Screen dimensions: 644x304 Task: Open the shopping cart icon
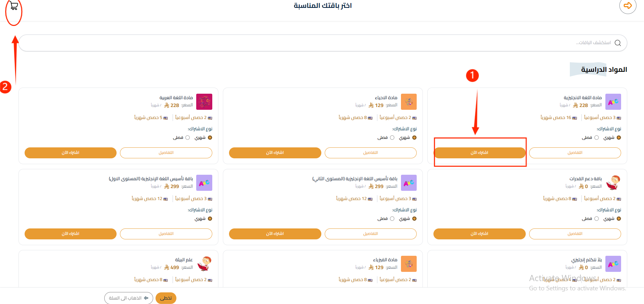coord(14,6)
